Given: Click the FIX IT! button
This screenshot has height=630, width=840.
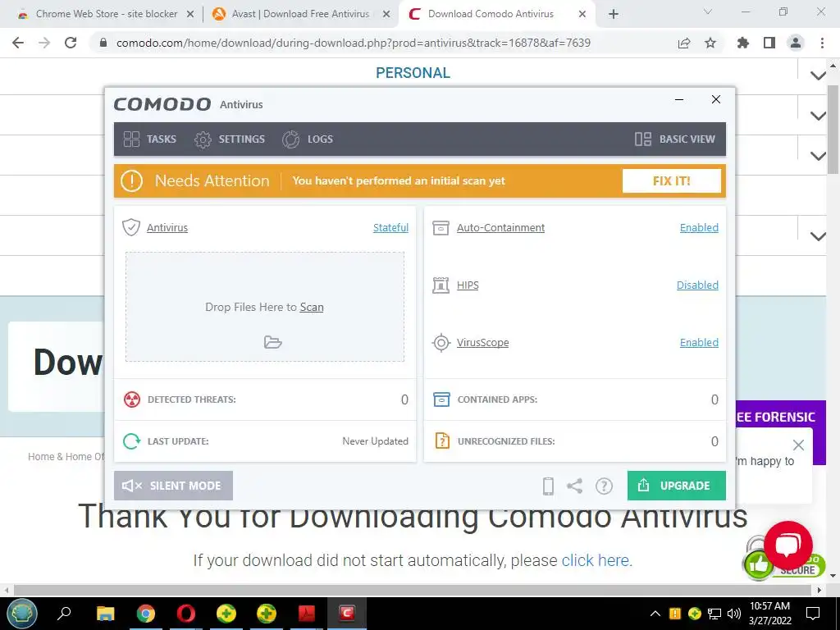Looking at the screenshot, I should coord(671,181).
